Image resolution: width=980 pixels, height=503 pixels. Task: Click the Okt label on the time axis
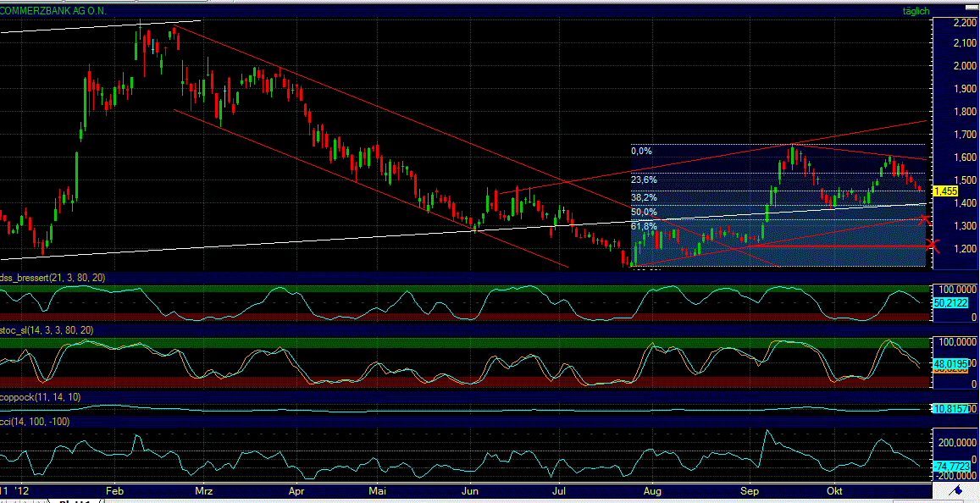click(x=834, y=490)
